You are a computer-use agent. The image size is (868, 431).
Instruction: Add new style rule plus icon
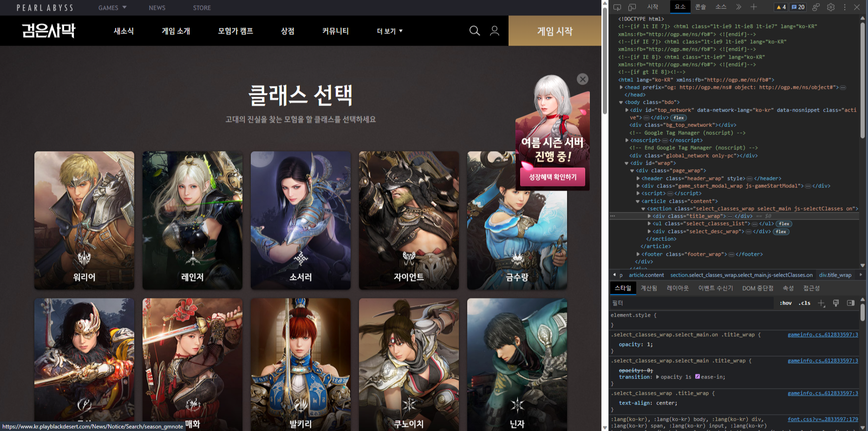click(821, 303)
